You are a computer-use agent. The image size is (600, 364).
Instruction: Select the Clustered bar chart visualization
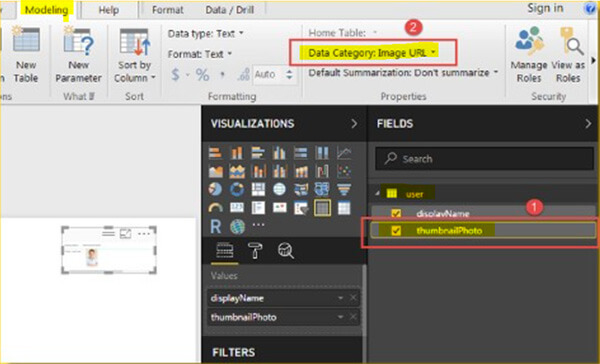coord(258,153)
